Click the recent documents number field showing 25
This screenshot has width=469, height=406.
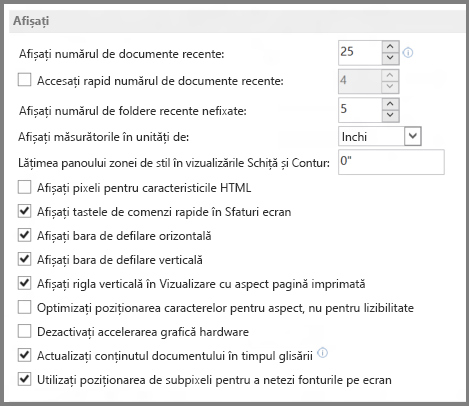(360, 53)
